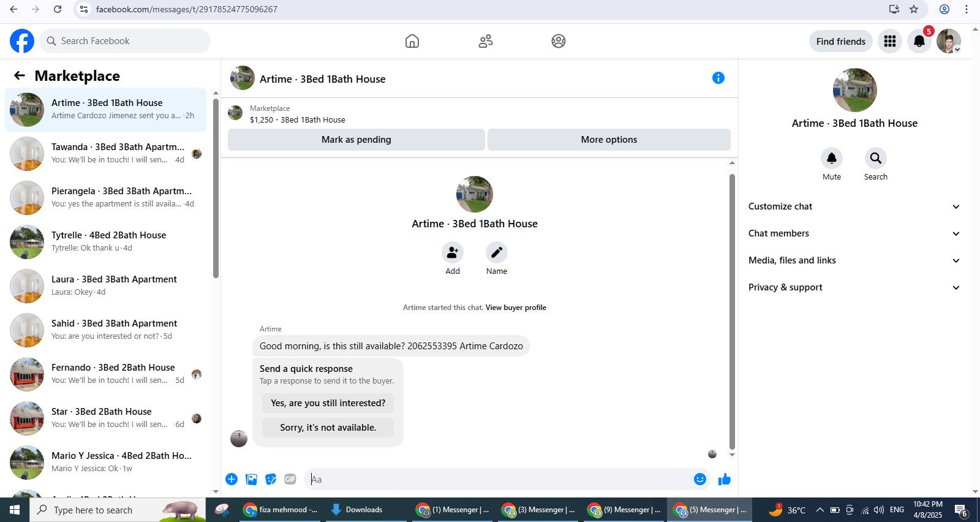Go to Home feed icon
The image size is (980, 522).
click(412, 41)
